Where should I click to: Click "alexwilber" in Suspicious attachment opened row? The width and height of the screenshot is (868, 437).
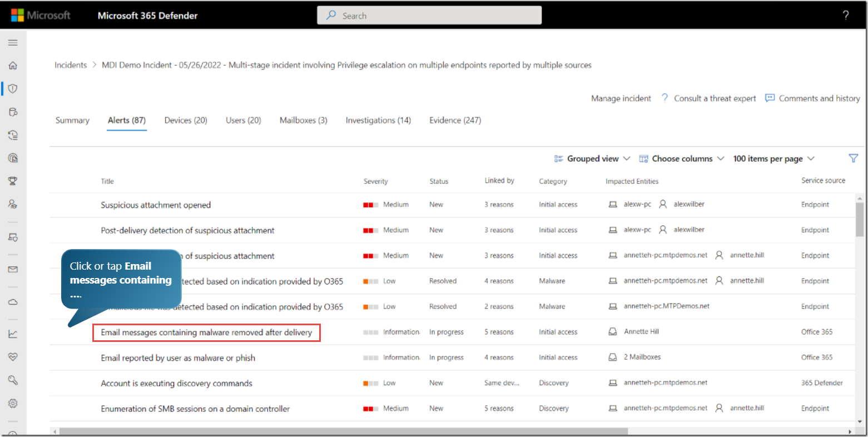689,204
